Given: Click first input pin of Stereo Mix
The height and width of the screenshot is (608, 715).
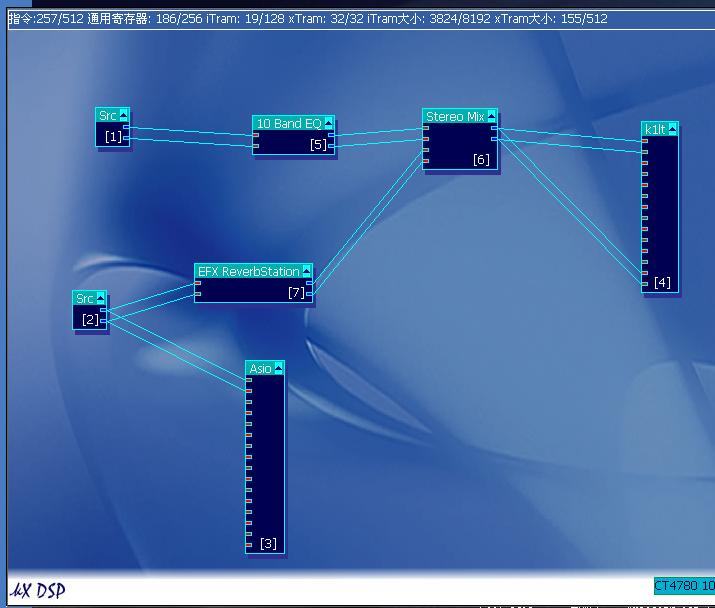Looking at the screenshot, I should click(426, 128).
